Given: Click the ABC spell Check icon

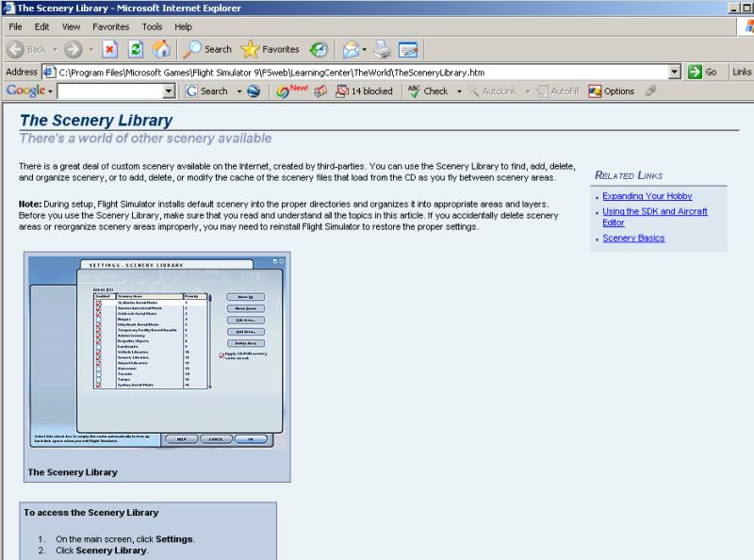Looking at the screenshot, I should [428, 91].
